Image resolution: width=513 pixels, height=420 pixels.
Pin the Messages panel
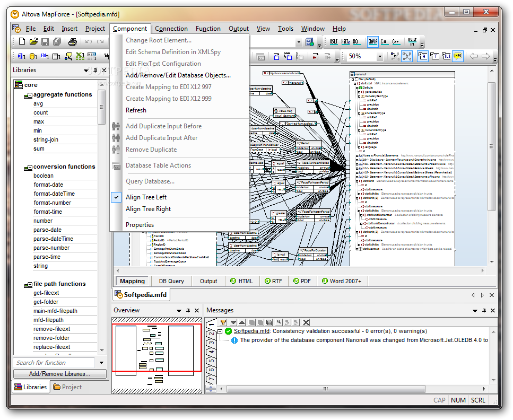[x=484, y=310]
